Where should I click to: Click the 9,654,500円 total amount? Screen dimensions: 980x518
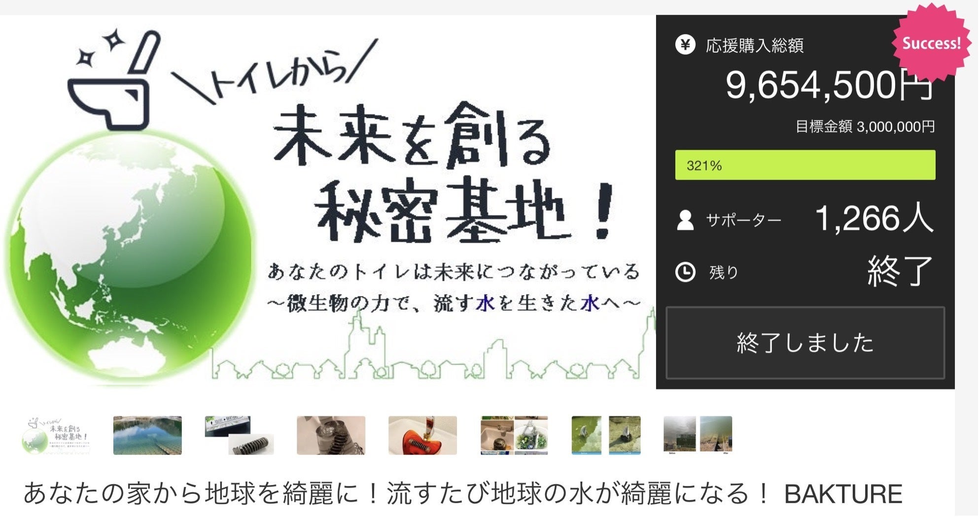tap(830, 85)
